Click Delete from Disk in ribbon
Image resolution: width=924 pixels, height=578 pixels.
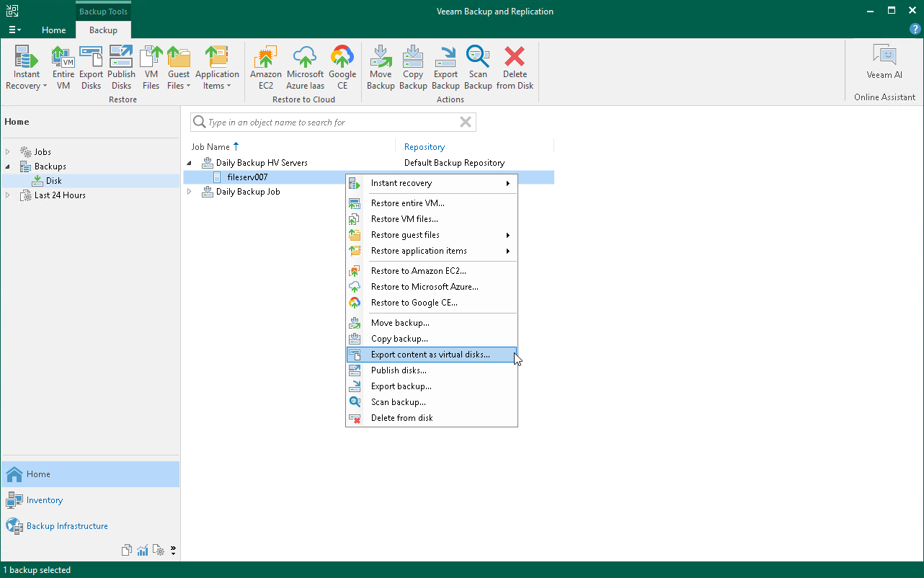pyautogui.click(x=515, y=68)
